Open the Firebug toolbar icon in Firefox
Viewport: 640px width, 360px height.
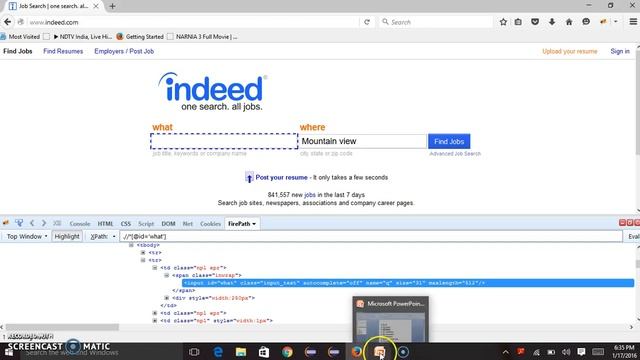click(x=604, y=22)
